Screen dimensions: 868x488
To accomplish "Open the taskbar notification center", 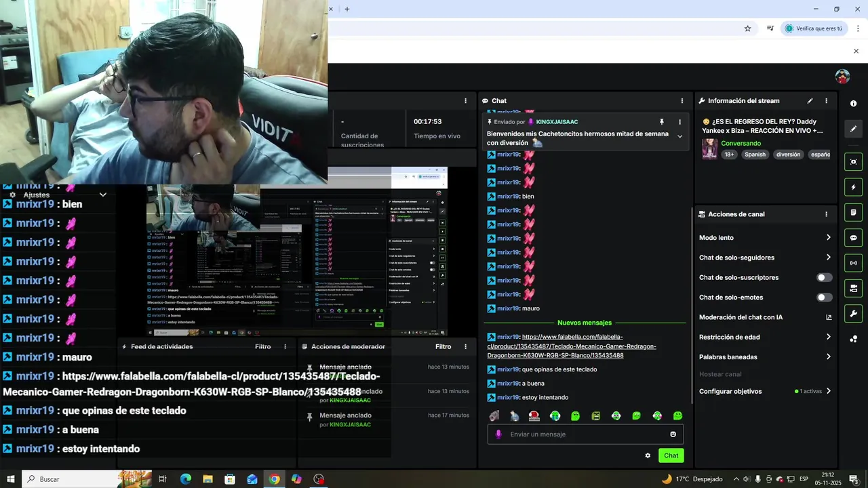I will click(x=853, y=479).
